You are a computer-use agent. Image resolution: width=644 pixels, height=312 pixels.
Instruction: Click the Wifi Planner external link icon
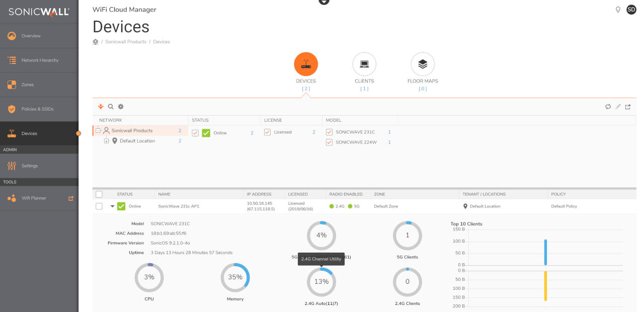pyautogui.click(x=71, y=198)
